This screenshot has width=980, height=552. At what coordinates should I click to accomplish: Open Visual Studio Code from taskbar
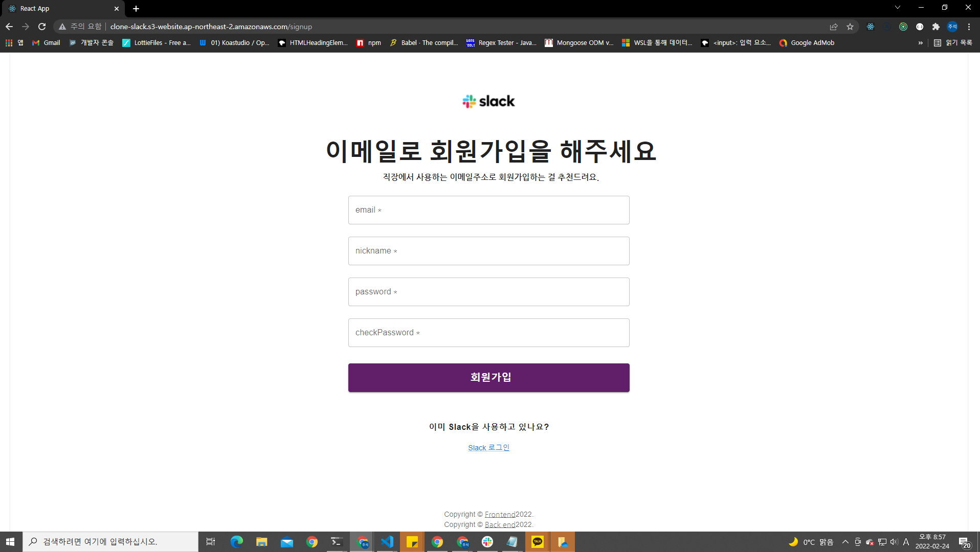(387, 542)
